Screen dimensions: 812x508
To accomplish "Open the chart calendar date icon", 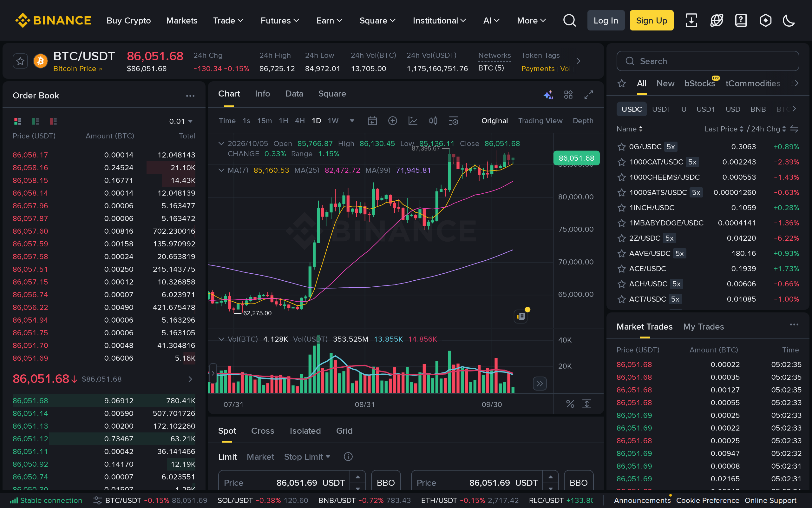I will click(x=372, y=121).
